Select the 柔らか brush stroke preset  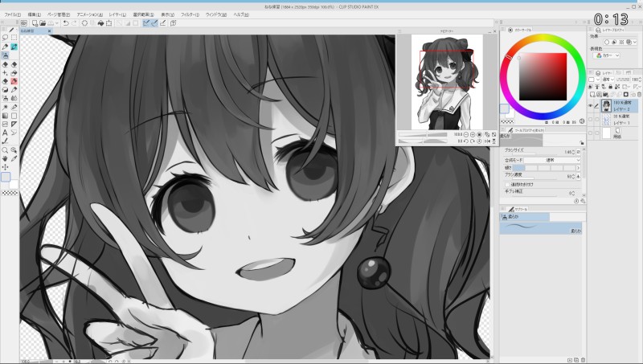click(x=540, y=228)
